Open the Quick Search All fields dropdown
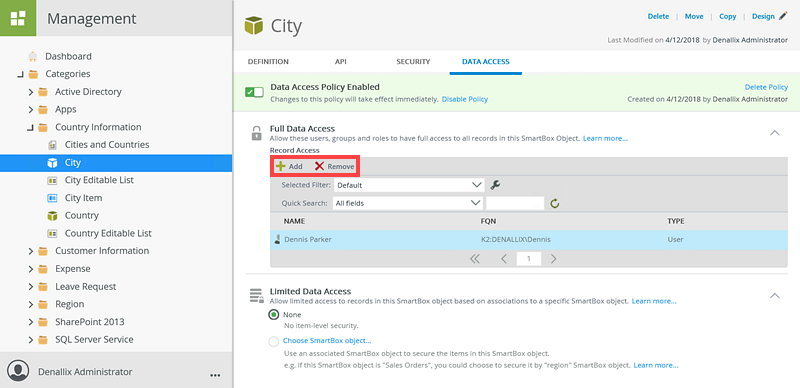 click(x=408, y=203)
